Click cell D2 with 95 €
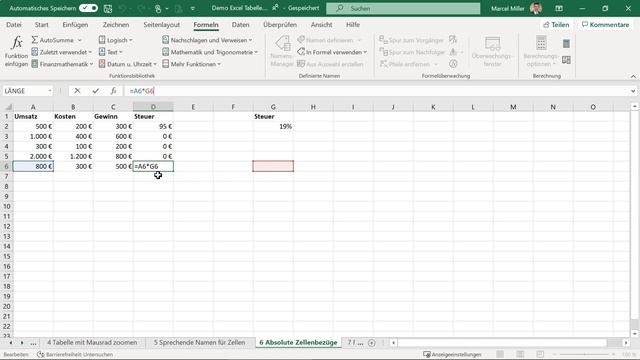Viewport: 640px width, 360px height. (x=153, y=127)
